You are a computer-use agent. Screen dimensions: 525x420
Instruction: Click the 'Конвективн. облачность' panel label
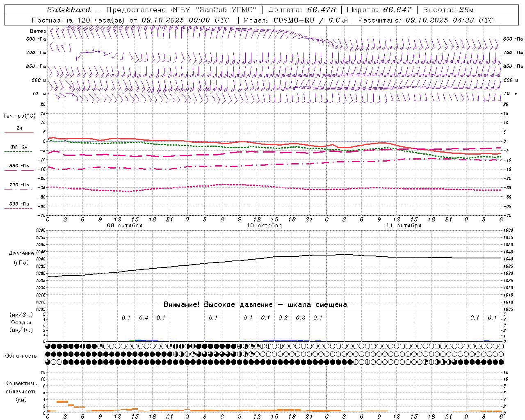click(21, 388)
